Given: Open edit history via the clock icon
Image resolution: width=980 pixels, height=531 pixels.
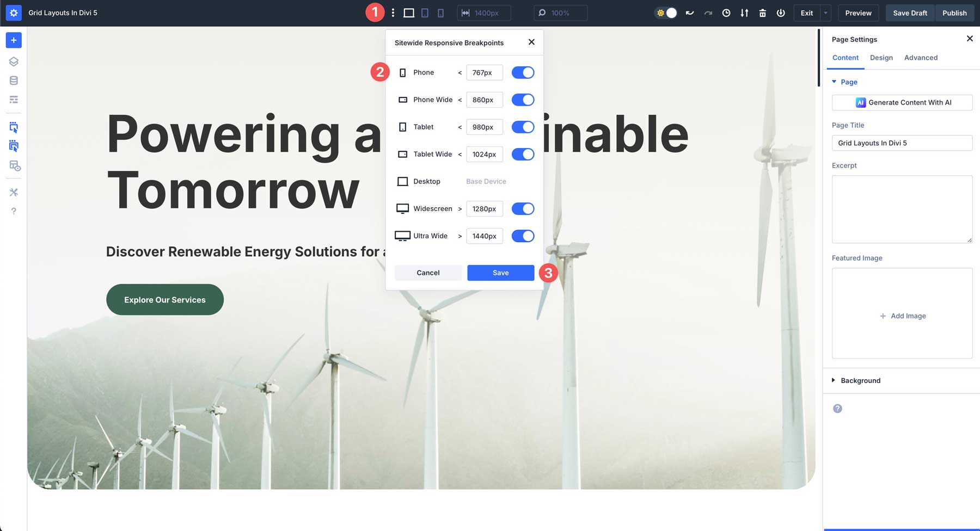Looking at the screenshot, I should coord(726,13).
